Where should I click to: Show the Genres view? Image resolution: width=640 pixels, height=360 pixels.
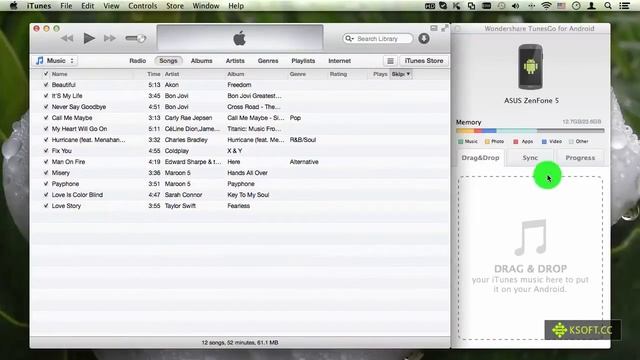point(268,61)
